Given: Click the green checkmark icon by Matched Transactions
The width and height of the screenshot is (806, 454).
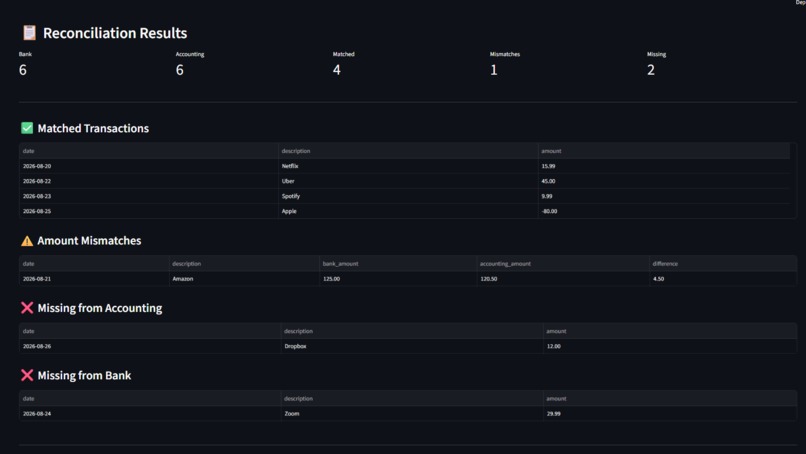Looking at the screenshot, I should [x=27, y=128].
